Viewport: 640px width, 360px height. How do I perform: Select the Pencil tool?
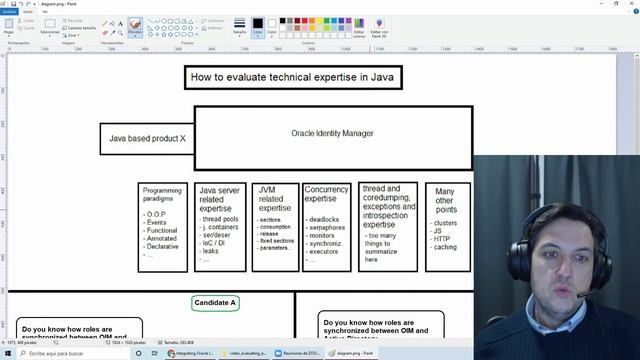(104, 24)
